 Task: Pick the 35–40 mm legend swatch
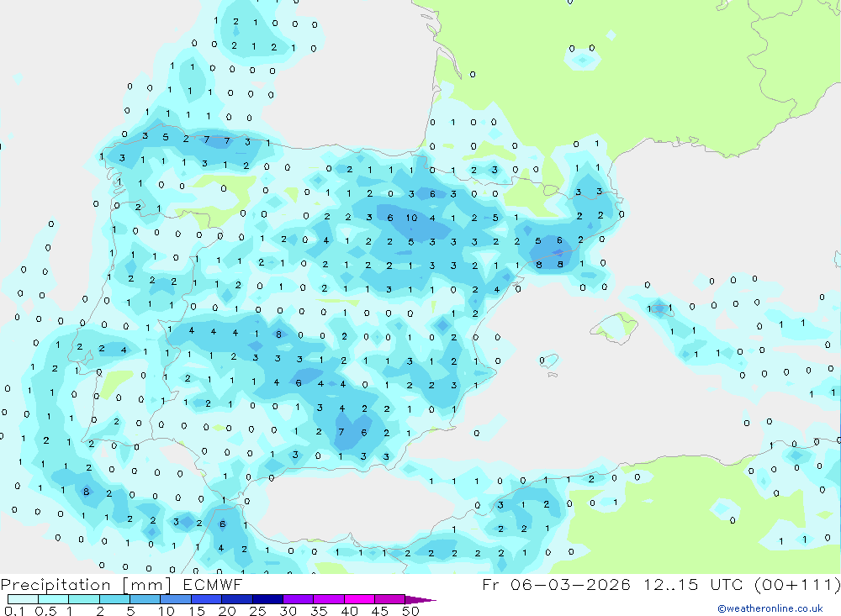click(x=328, y=599)
